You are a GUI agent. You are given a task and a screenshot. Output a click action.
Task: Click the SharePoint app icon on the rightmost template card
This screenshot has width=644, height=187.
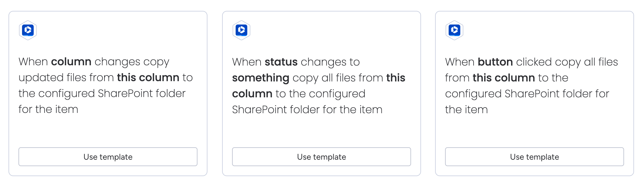[454, 30]
